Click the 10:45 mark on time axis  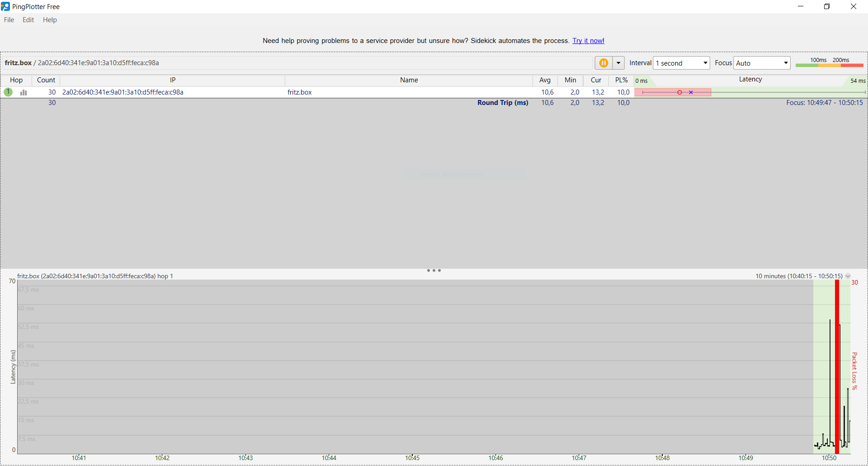point(412,458)
